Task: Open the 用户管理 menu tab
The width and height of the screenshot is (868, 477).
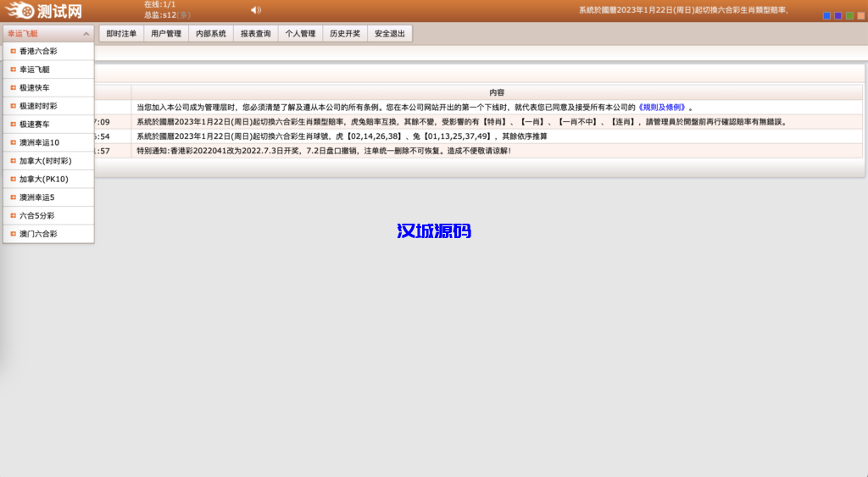Action: click(x=166, y=34)
